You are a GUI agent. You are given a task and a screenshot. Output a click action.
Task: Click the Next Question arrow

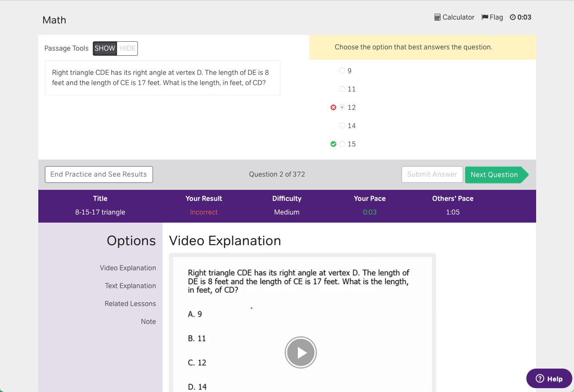coord(494,175)
